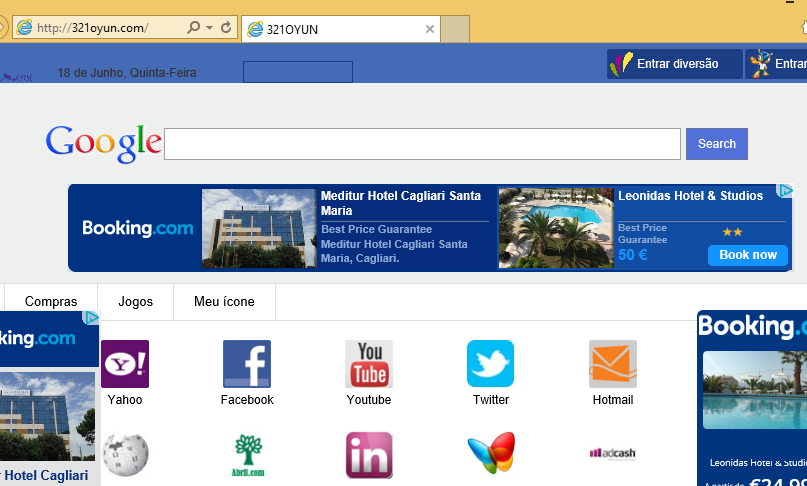Click the Book now button
The height and width of the screenshot is (486, 807).
tap(748, 255)
